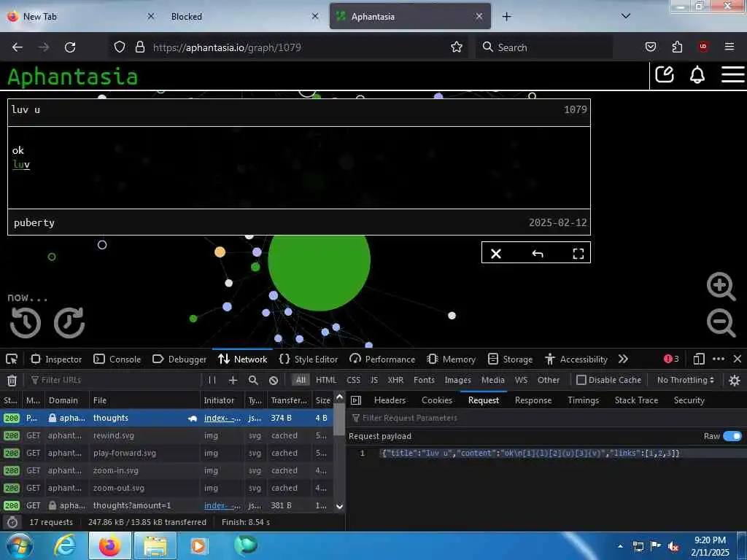Click the site padlock icon

click(139, 47)
